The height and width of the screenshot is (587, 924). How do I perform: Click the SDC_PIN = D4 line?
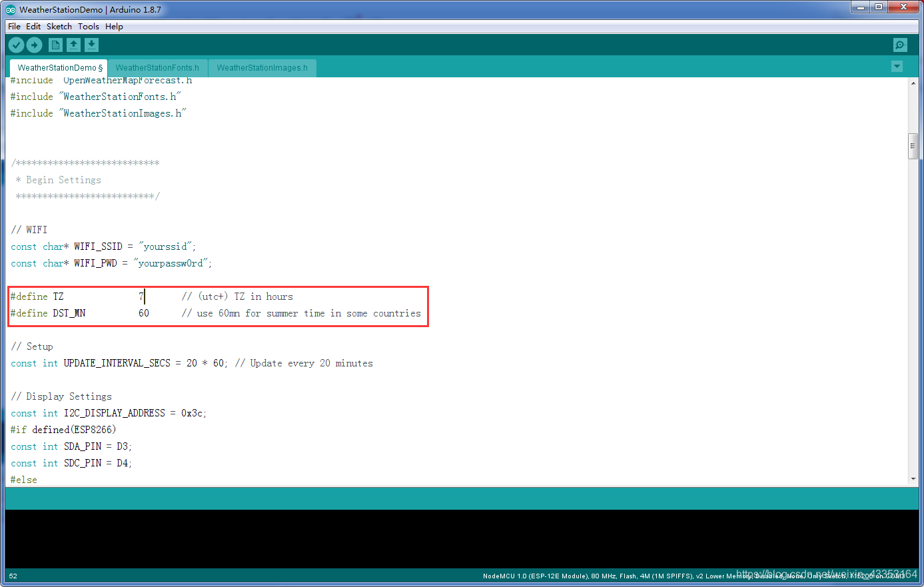click(x=71, y=463)
